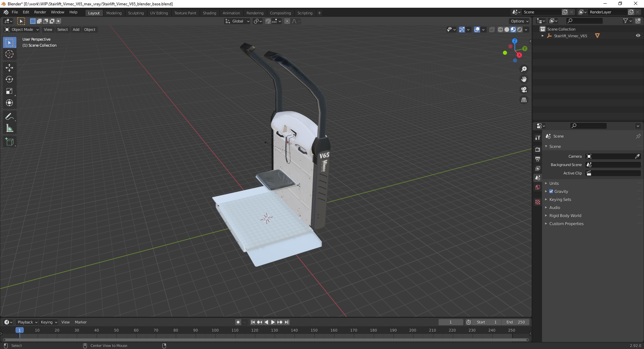The width and height of the screenshot is (644, 349).
Task: Click the zoom view magnifier icon
Action: point(524,69)
